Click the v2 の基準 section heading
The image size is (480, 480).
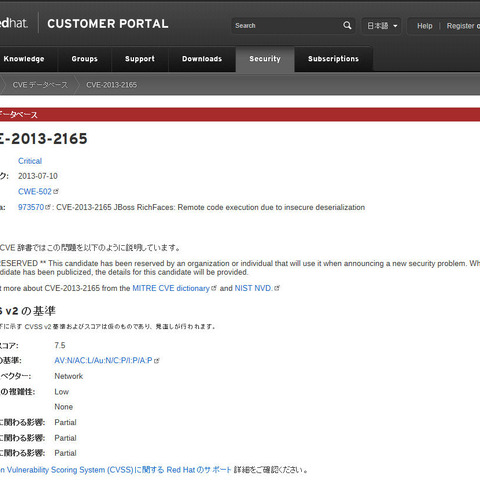click(28, 311)
